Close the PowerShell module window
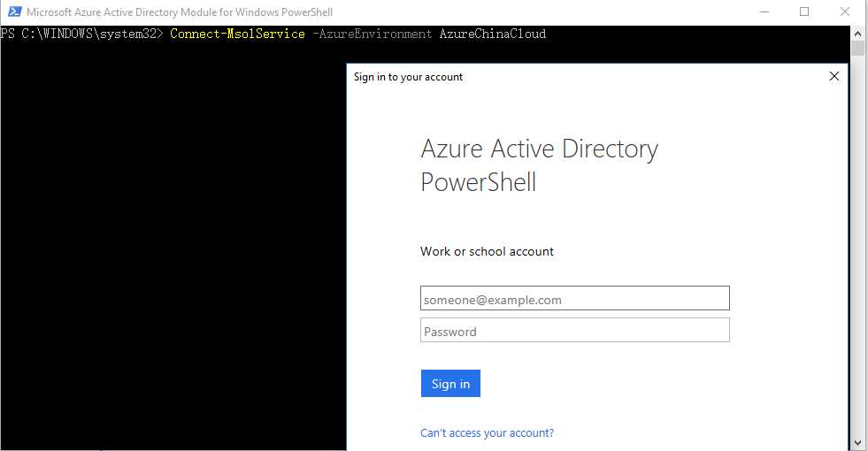The image size is (868, 451). (x=845, y=12)
